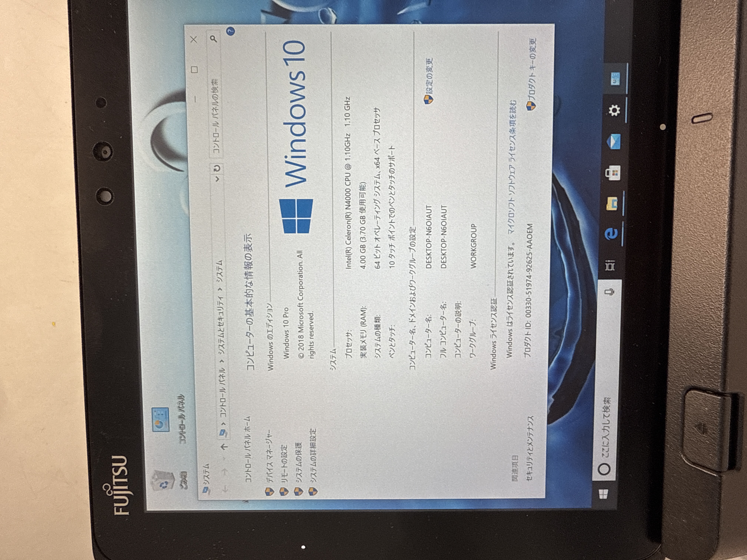The image size is (747, 560).
Task: Open File Explorer from the taskbar
Action: coord(612,204)
